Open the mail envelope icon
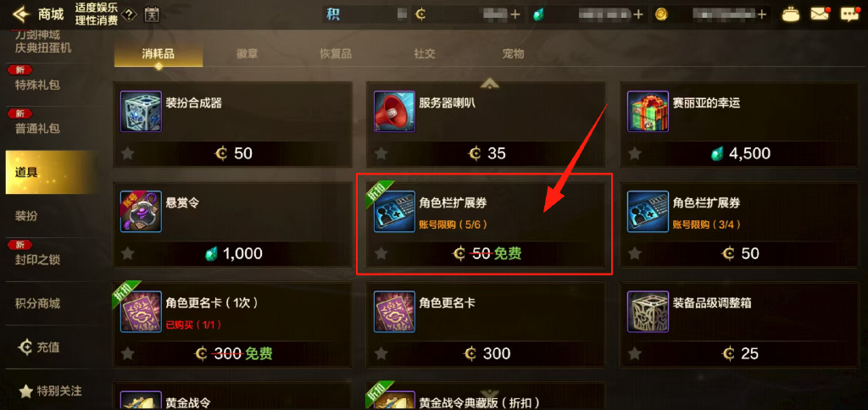The width and height of the screenshot is (868, 410). pyautogui.click(x=820, y=14)
